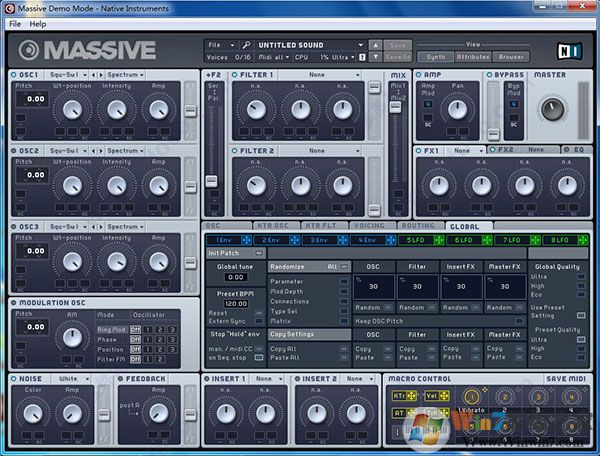The image size is (600, 456).
Task: Click the Mix fader slider
Action: point(397,105)
